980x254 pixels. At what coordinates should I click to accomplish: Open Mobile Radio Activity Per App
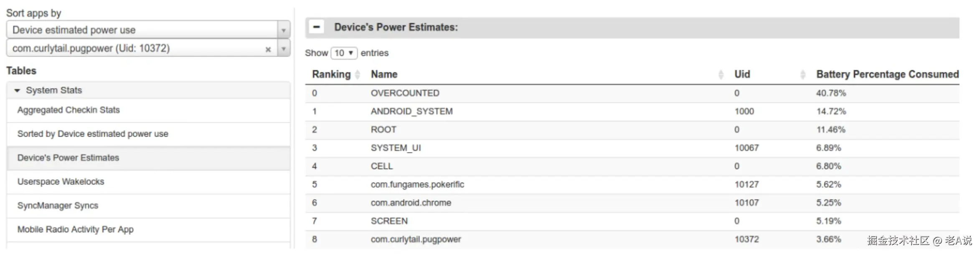(75, 229)
